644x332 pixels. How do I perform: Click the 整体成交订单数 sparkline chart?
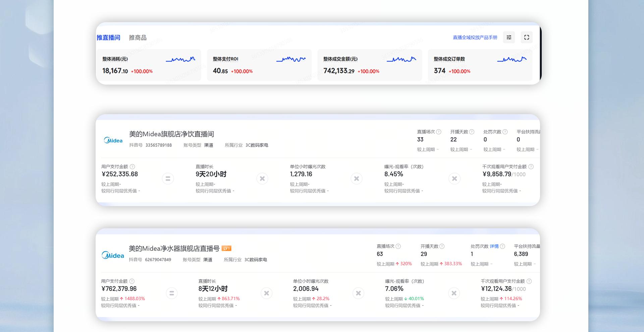(512, 59)
